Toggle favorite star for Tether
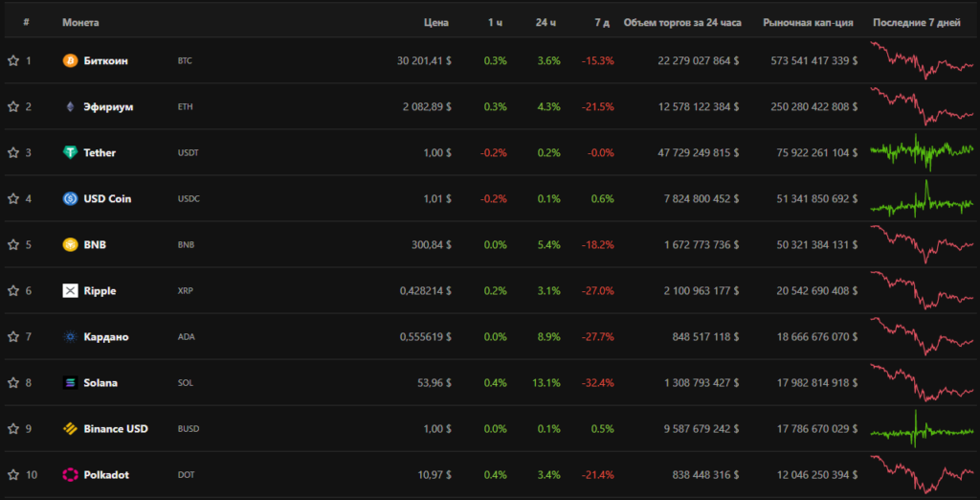The image size is (980, 500). click(13, 152)
